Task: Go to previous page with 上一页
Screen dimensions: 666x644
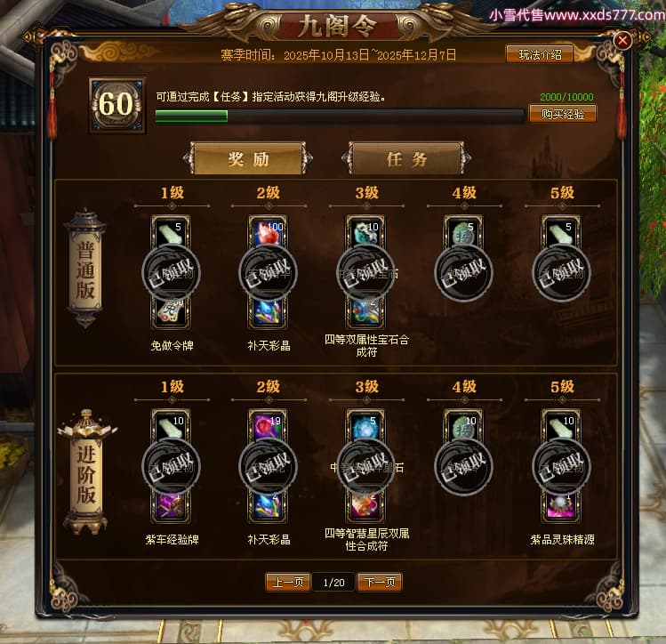Action: pyautogui.click(x=287, y=582)
